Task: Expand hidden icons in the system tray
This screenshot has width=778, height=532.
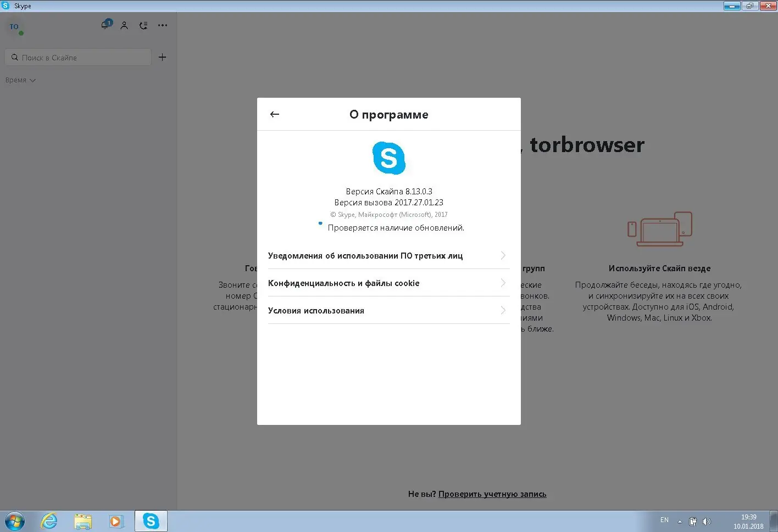Action: [679, 520]
